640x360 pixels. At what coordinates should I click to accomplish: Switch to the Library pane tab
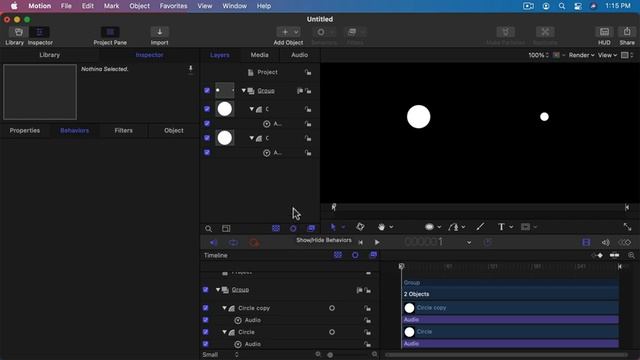point(50,55)
